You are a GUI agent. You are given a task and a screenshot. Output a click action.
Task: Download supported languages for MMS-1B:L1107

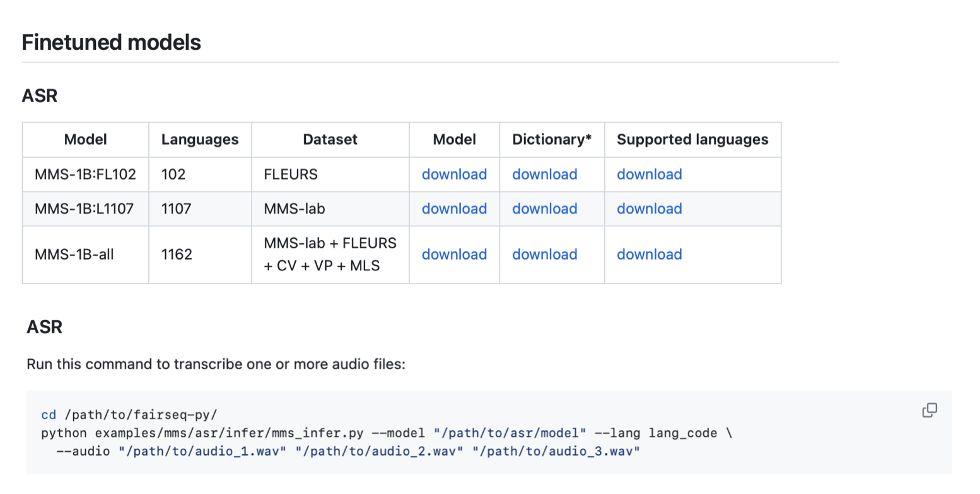(x=649, y=209)
